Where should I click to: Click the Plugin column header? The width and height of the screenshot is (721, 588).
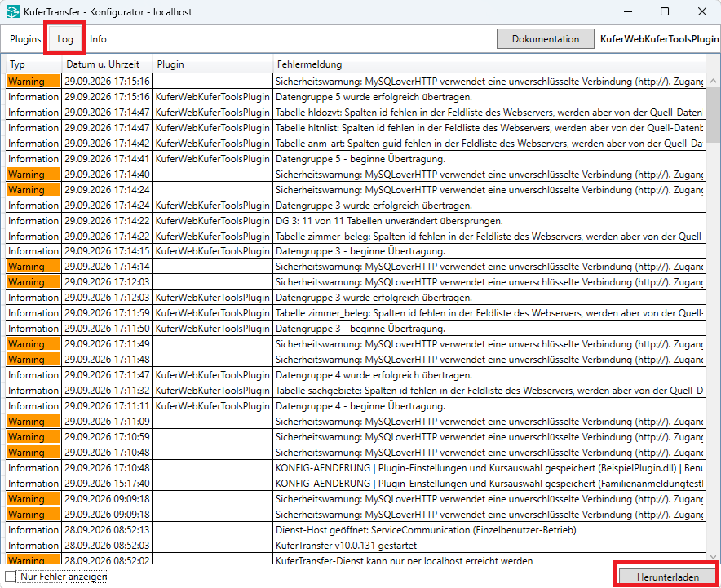[213, 64]
